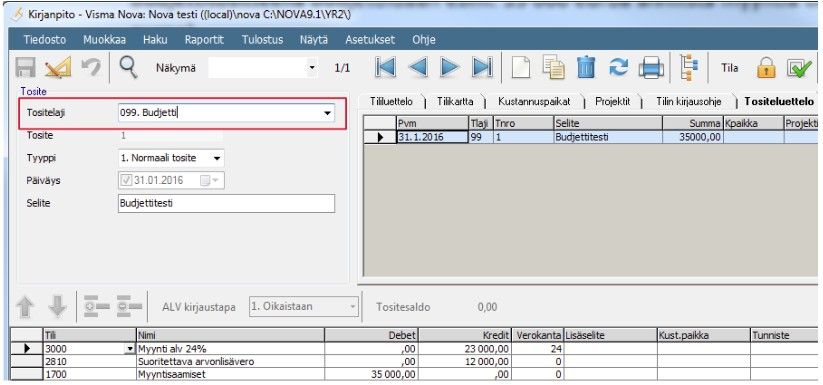The height and width of the screenshot is (385, 823).
Task: Sort voucher list by Pvm column
Action: [x=432, y=123]
